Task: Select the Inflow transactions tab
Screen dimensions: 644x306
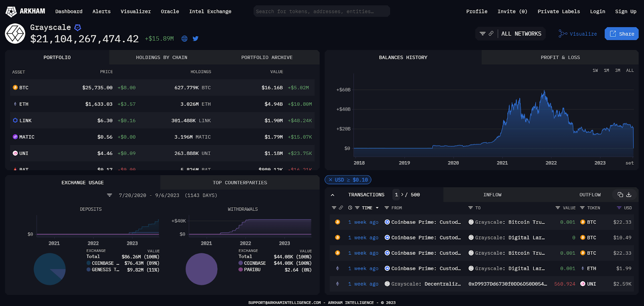Action: [x=492, y=195]
